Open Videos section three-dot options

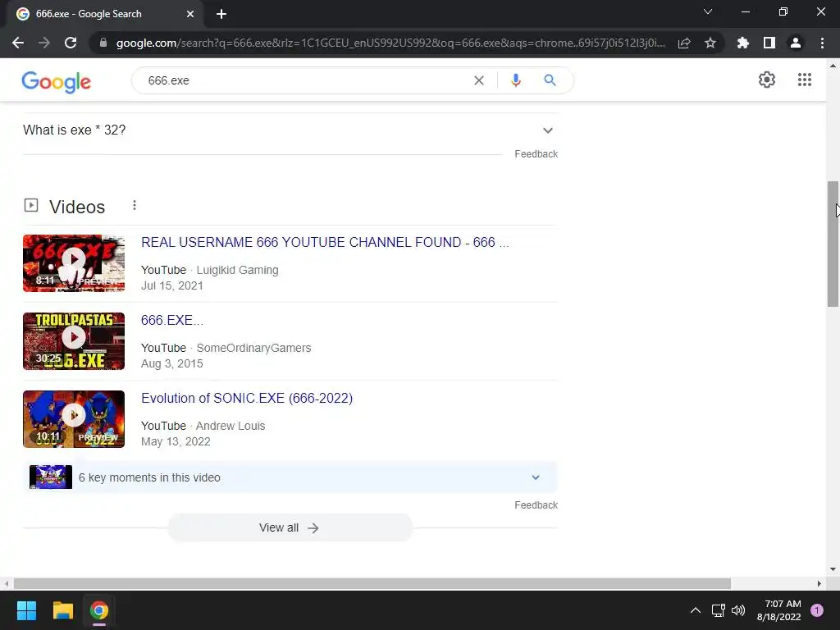(x=135, y=205)
